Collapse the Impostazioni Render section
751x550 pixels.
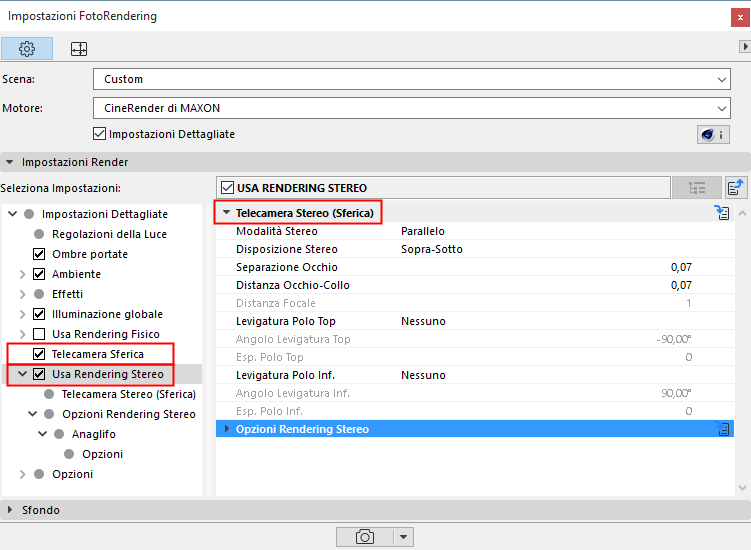click(10, 162)
